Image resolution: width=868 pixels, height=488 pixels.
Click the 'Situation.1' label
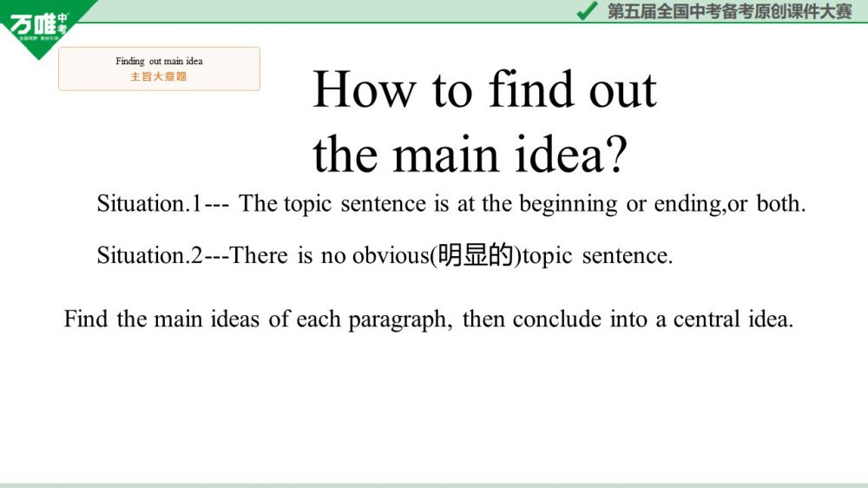pyautogui.click(x=148, y=204)
